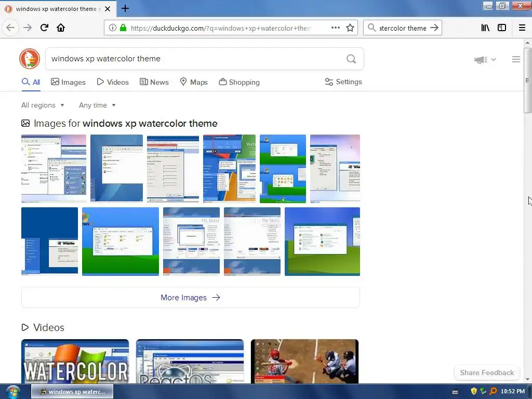532x399 pixels.
Task: Click the orange magnifier tray icon
Action: 494,392
